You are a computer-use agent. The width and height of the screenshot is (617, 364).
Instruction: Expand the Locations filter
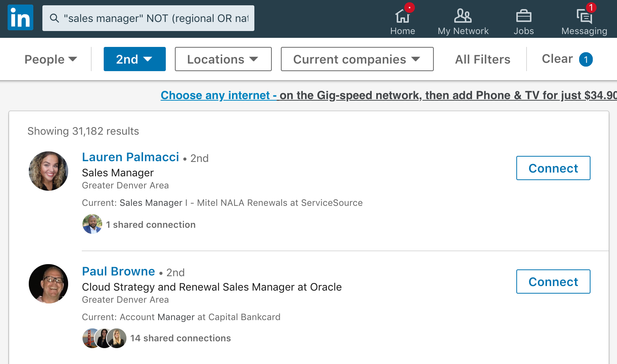coord(223,59)
